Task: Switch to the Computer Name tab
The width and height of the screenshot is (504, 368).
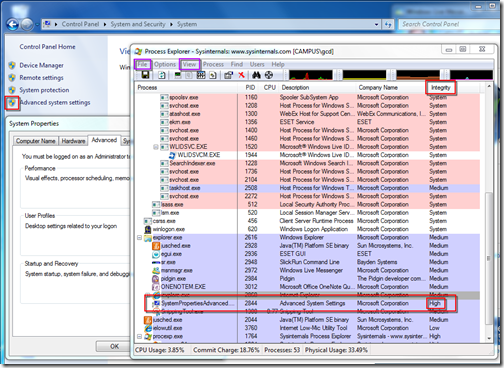Action: [x=36, y=141]
